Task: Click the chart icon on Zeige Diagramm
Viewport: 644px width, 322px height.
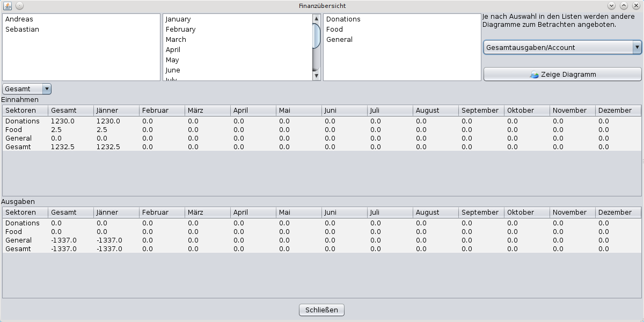Action: 534,75
